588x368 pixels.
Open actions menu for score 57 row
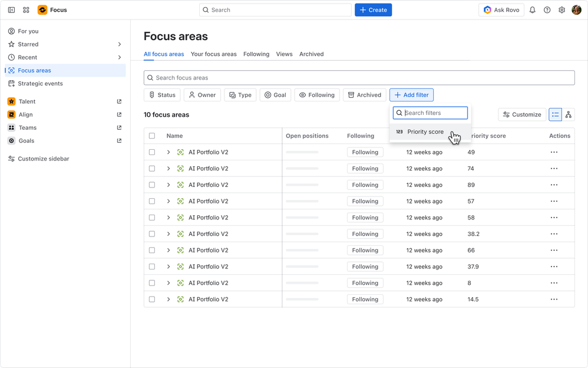point(554,201)
